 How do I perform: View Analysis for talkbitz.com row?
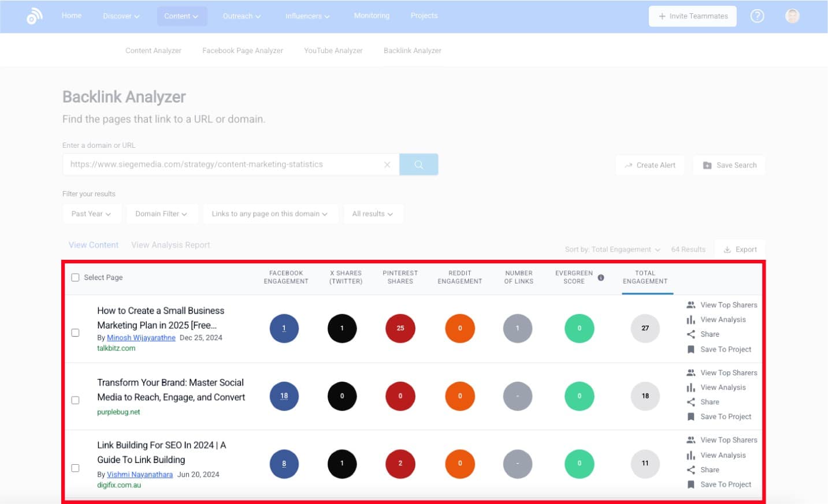716,320
